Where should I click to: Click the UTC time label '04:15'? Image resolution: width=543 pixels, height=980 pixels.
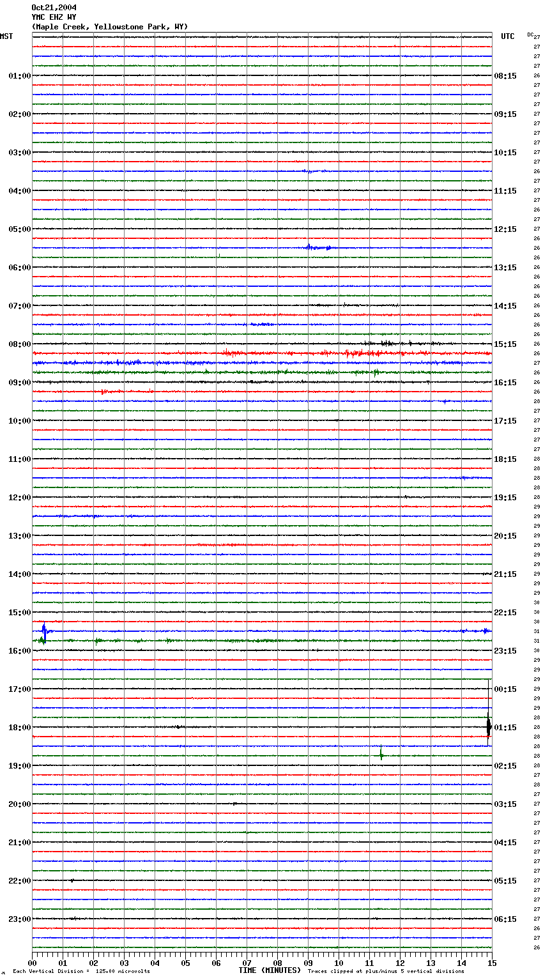point(505,843)
